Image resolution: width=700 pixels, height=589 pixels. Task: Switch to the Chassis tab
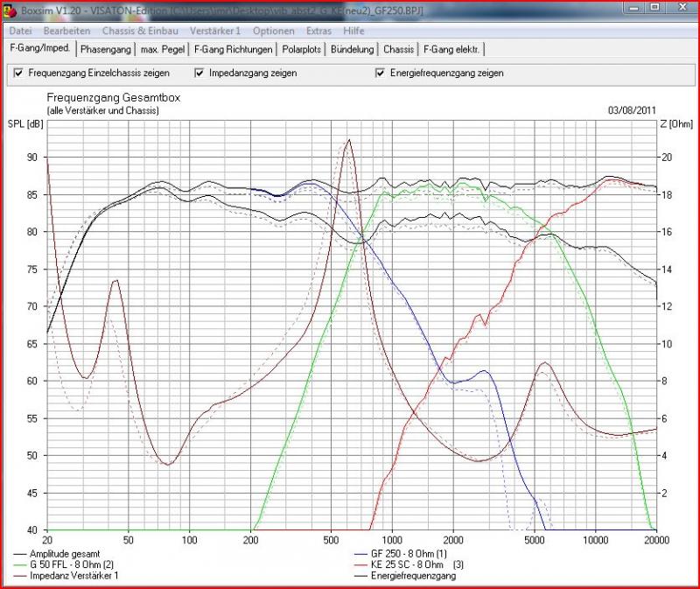[x=398, y=50]
